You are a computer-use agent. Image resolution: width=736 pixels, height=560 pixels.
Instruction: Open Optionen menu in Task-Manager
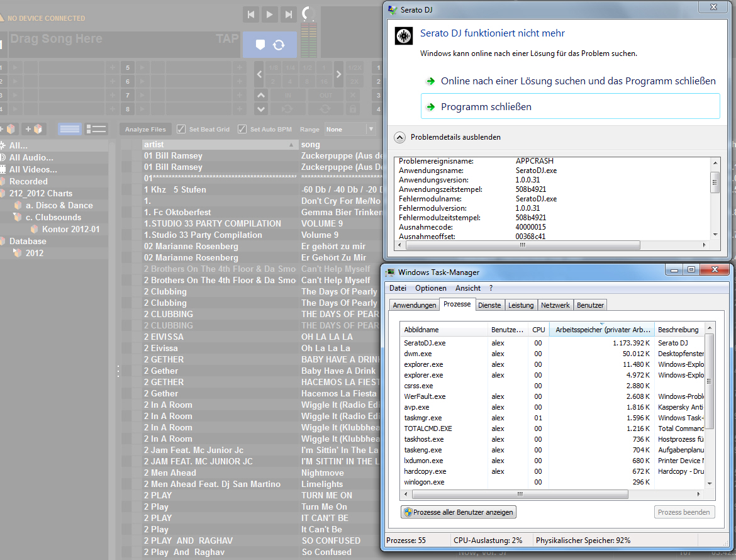(430, 288)
